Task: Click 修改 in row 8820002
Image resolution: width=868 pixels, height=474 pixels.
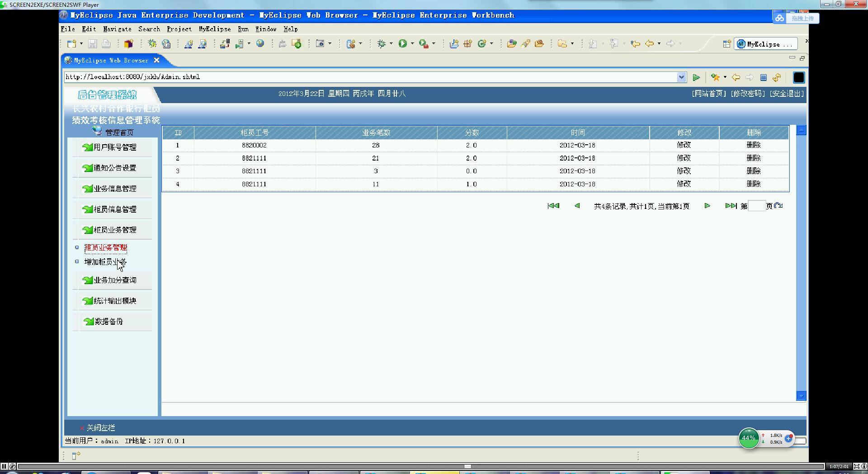Action: 684,145
